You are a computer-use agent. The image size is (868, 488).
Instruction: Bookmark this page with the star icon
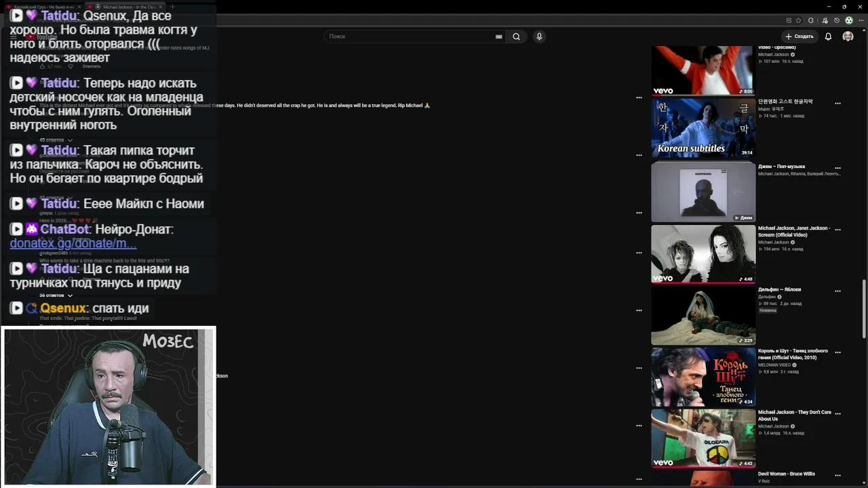[x=798, y=20]
